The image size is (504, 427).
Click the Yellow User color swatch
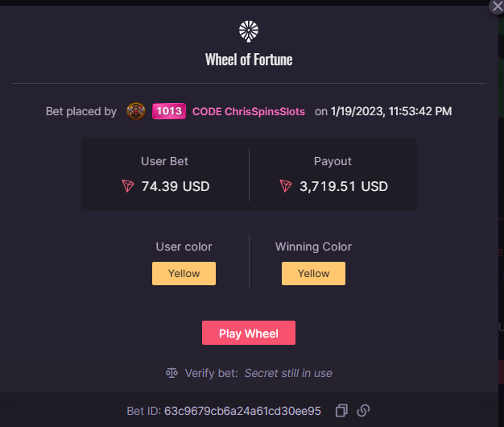click(184, 273)
